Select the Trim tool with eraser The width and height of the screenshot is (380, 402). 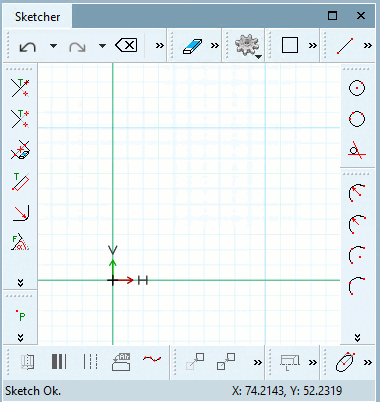(x=20, y=150)
